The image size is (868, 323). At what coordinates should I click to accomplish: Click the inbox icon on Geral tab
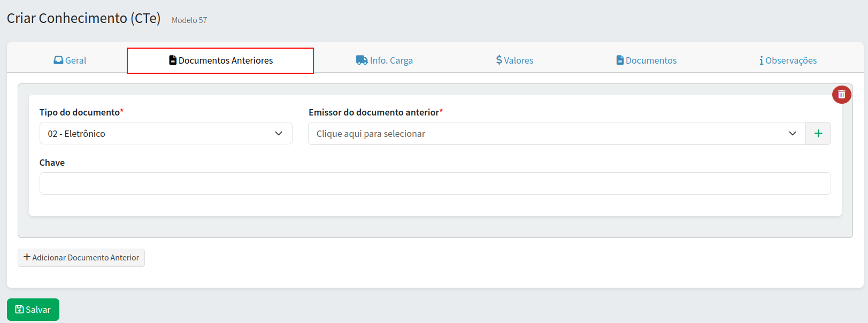(x=58, y=60)
